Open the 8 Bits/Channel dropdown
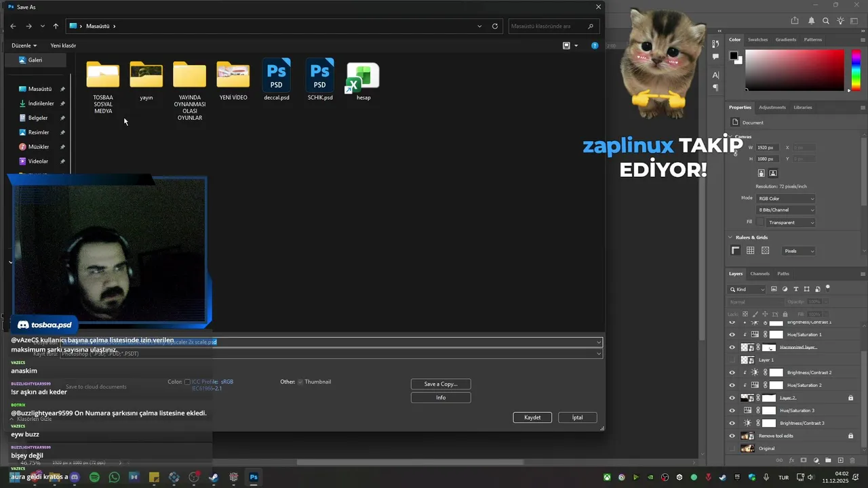Viewport: 868px width, 488px height. click(x=785, y=210)
